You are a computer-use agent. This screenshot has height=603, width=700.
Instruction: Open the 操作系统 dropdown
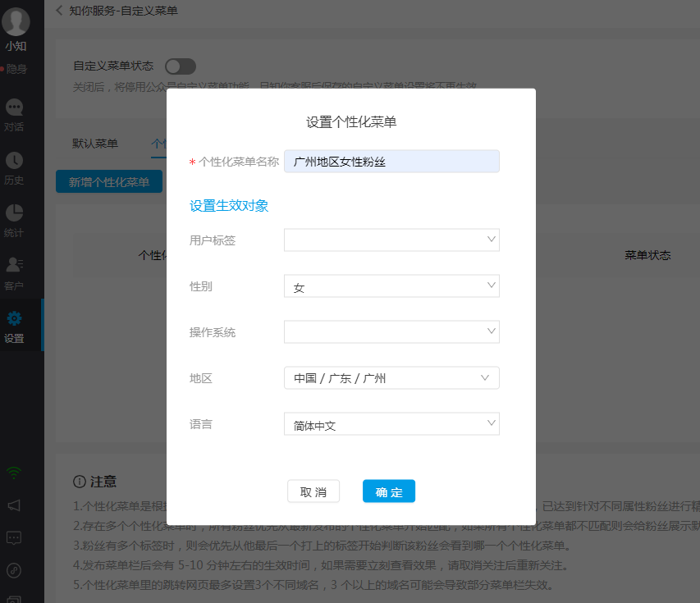pos(391,331)
